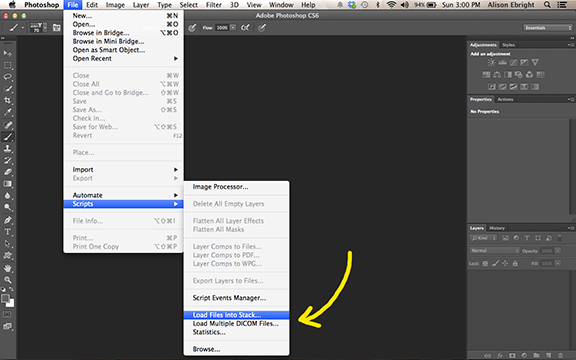This screenshot has height=360, width=576.
Task: Open Spotlight search in the menu bar
Action: click(547, 5)
